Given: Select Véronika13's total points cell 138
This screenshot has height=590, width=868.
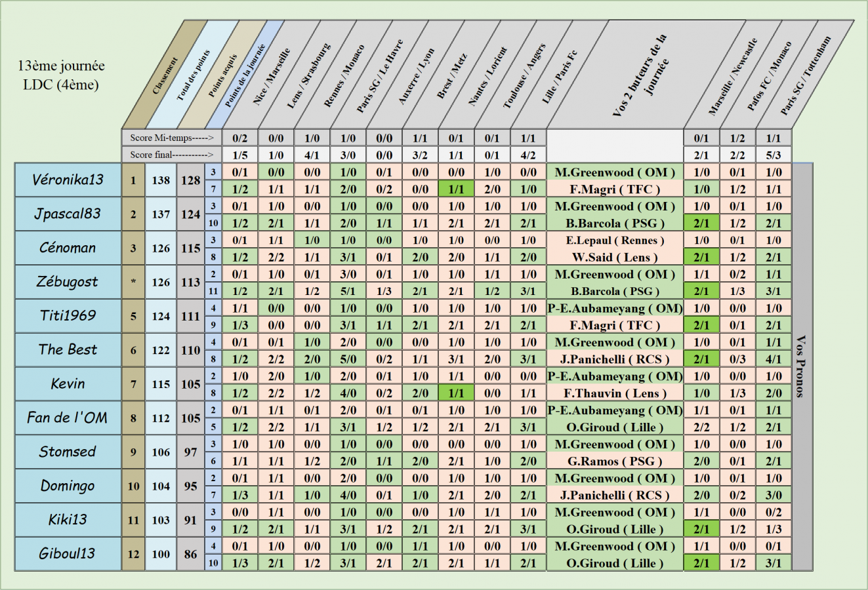Looking at the screenshot, I should [161, 180].
